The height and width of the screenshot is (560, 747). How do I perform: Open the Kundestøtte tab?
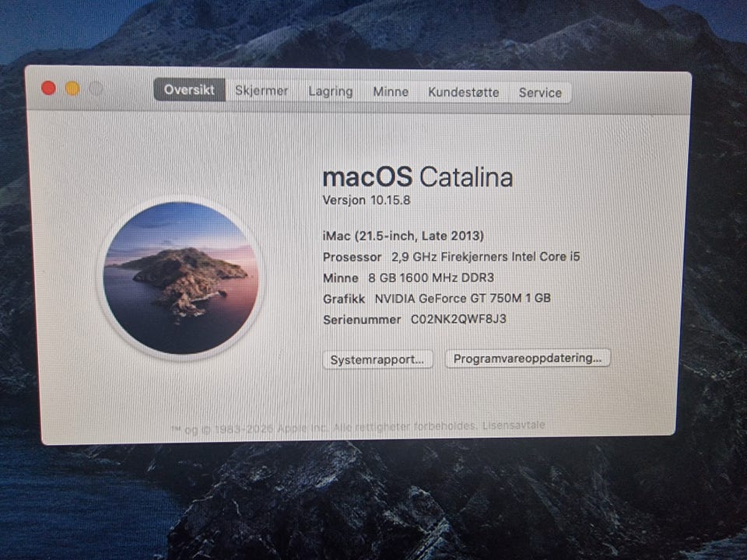(464, 92)
